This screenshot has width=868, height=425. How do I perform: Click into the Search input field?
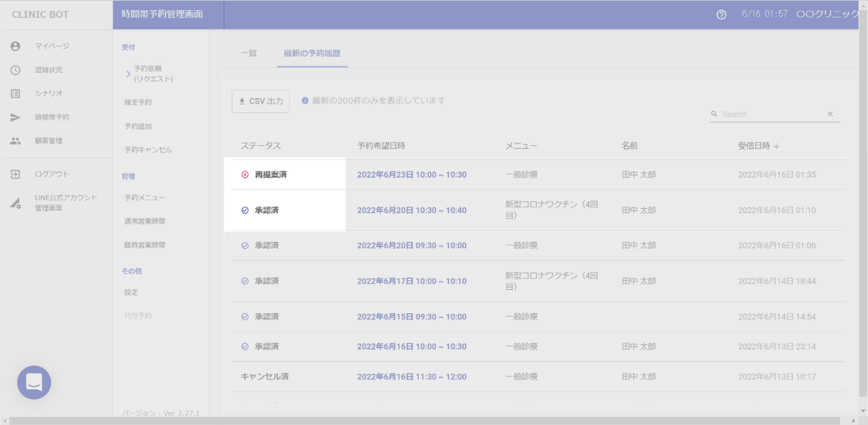click(770, 114)
